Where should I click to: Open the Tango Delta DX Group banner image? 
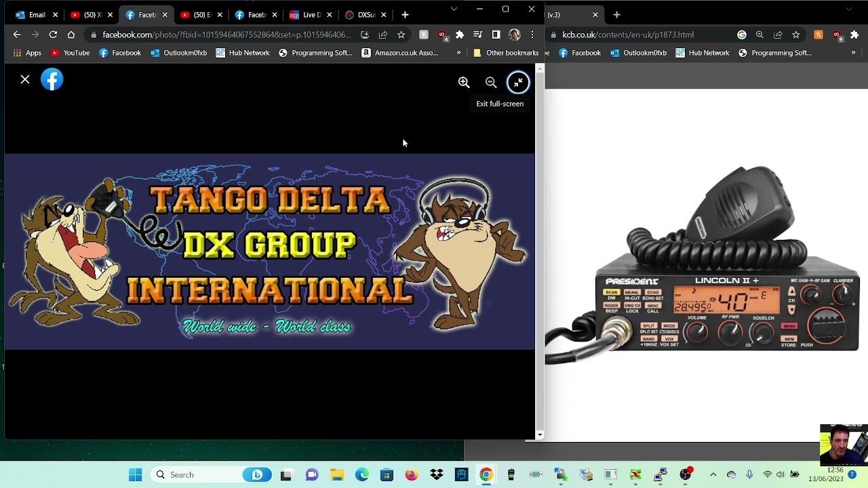click(x=270, y=251)
